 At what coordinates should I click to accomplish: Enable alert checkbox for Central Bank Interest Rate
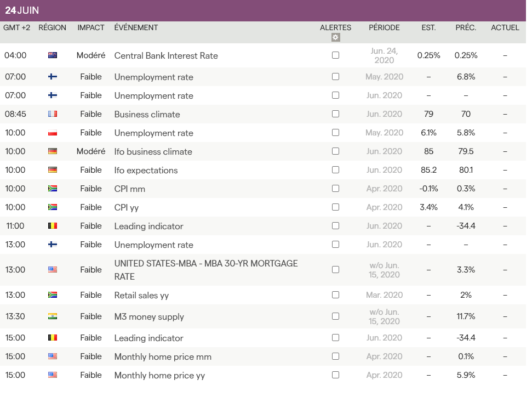click(335, 55)
